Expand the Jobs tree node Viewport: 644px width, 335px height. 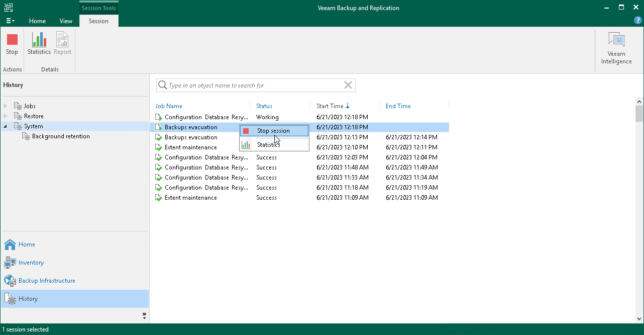coord(5,106)
